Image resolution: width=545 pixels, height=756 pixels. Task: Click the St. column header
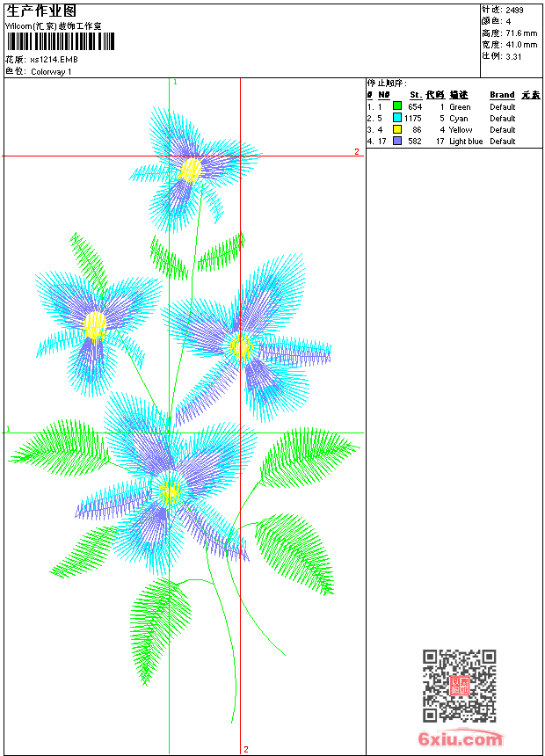pos(416,95)
